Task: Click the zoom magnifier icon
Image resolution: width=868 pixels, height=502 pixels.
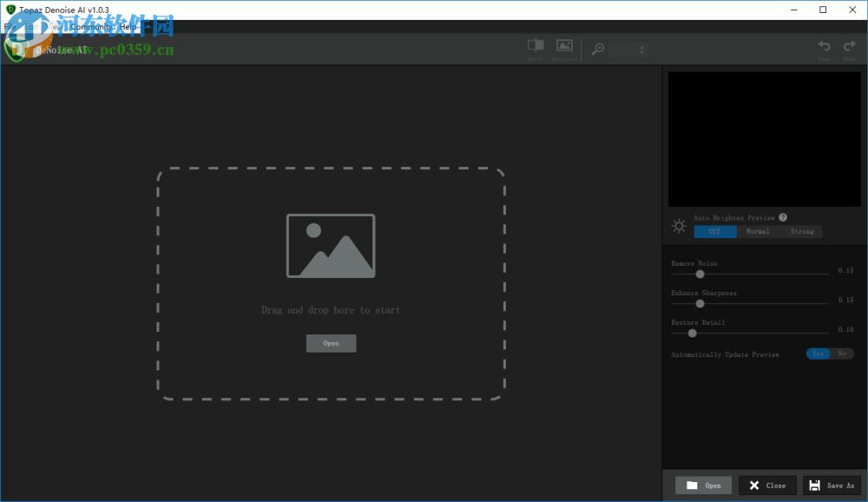Action: [x=597, y=50]
